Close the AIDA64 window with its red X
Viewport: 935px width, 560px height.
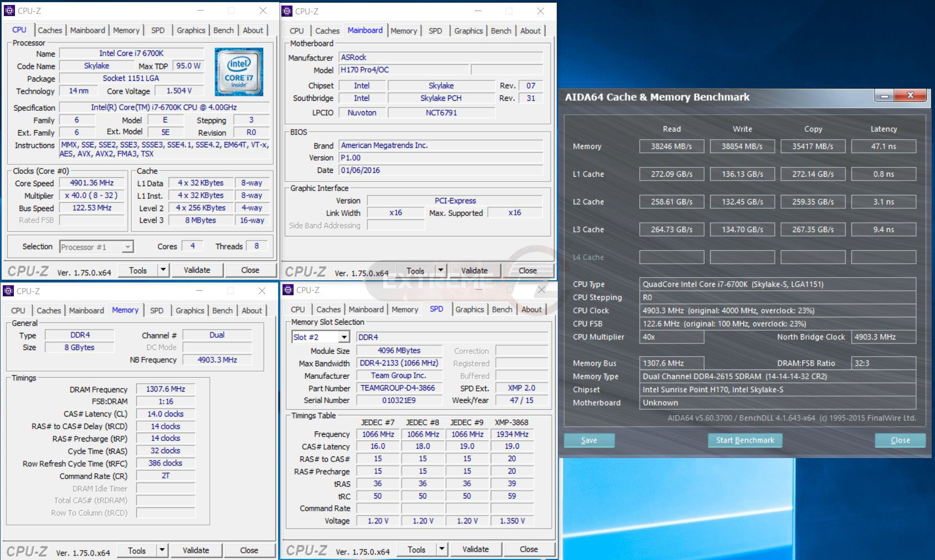pyautogui.click(x=910, y=96)
